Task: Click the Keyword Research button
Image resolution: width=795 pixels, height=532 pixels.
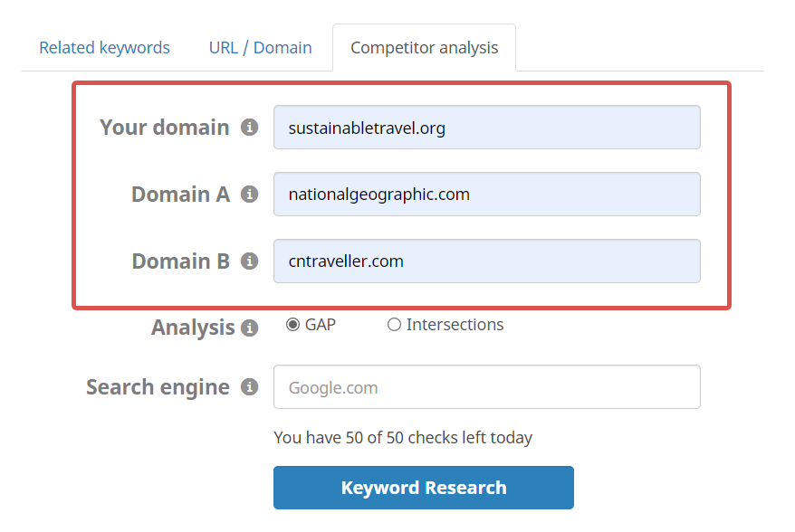Action: coord(424,488)
